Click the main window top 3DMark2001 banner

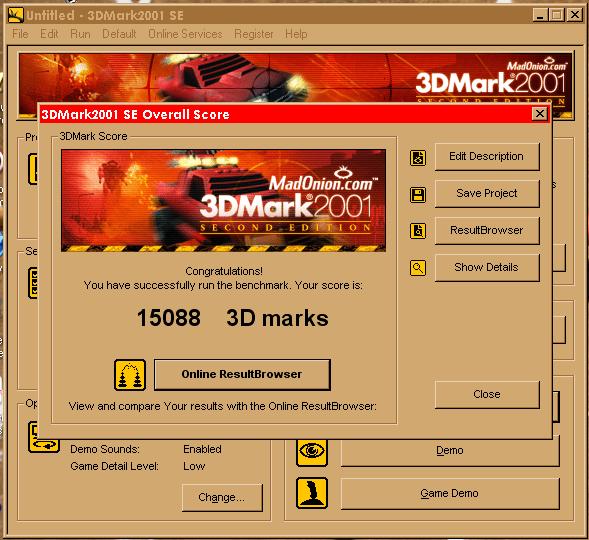[x=296, y=78]
